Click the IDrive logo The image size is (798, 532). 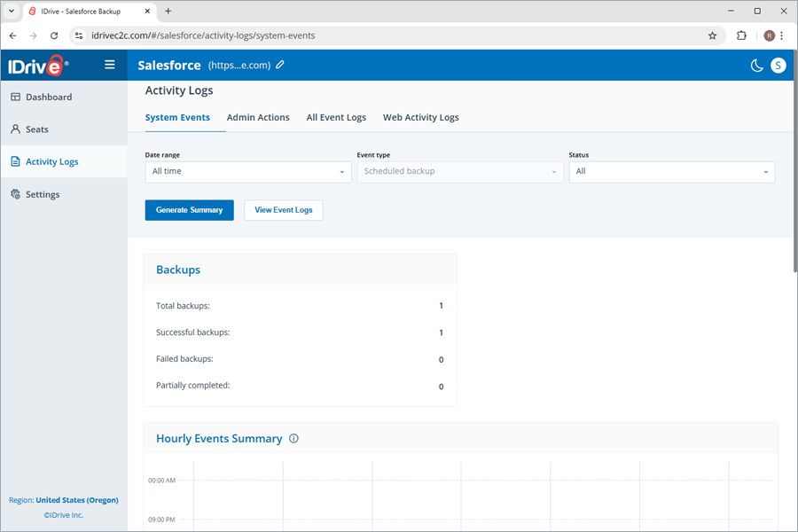click(x=37, y=66)
